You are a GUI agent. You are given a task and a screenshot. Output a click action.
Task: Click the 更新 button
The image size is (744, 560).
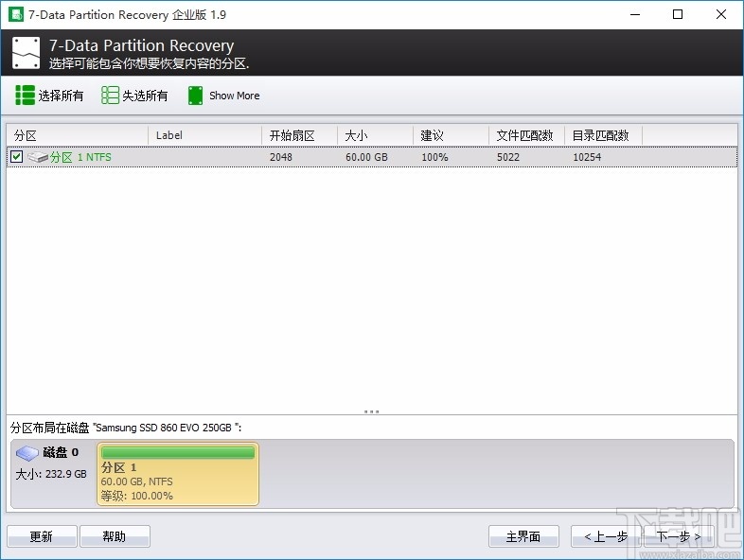(42, 536)
